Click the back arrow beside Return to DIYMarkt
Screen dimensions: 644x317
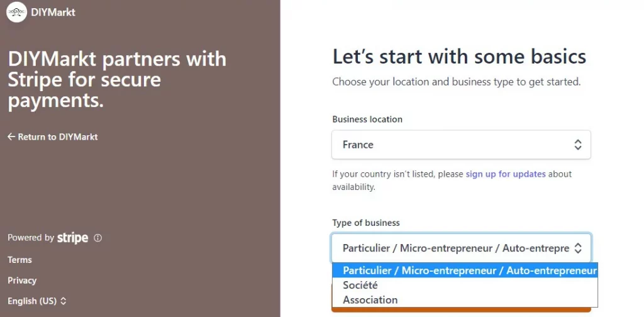coord(11,136)
